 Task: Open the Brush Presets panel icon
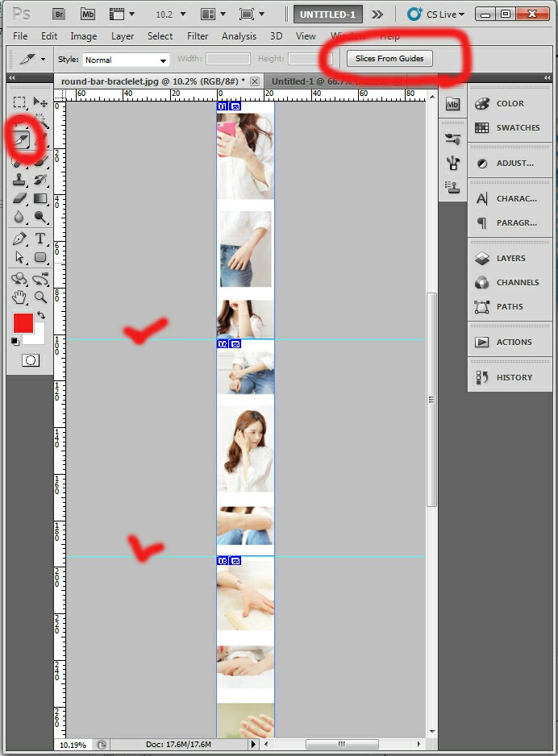coord(452,163)
